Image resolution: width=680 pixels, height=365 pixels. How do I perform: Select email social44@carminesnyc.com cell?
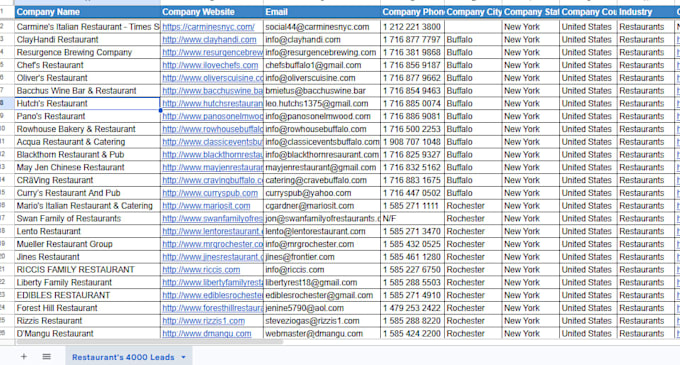click(322, 27)
